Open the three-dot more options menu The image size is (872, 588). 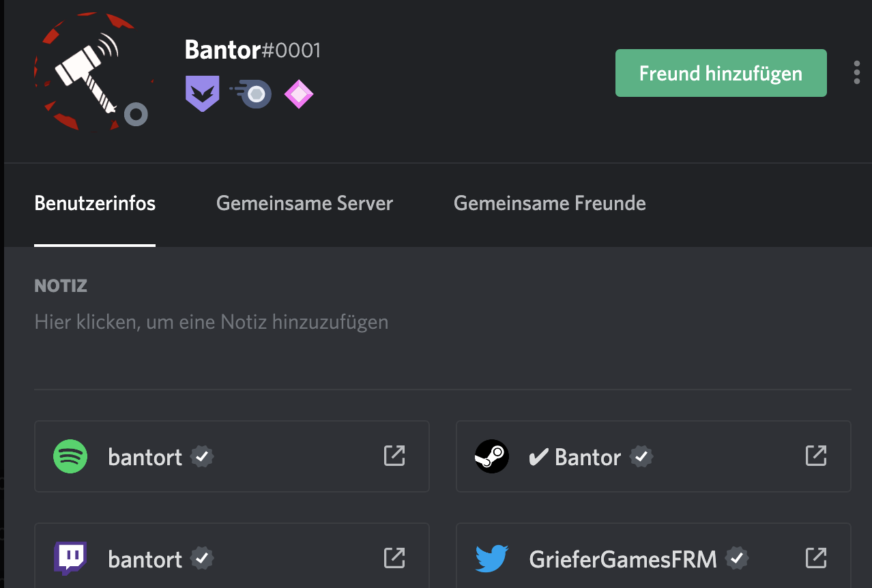(856, 72)
